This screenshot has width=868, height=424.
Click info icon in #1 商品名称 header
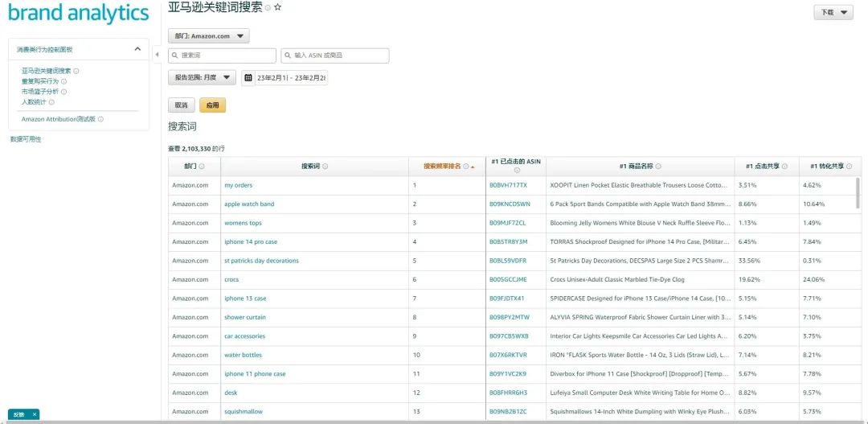click(658, 167)
